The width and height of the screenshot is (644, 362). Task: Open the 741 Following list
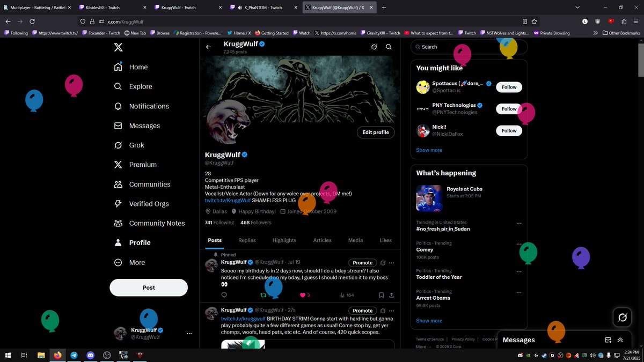pyautogui.click(x=219, y=223)
